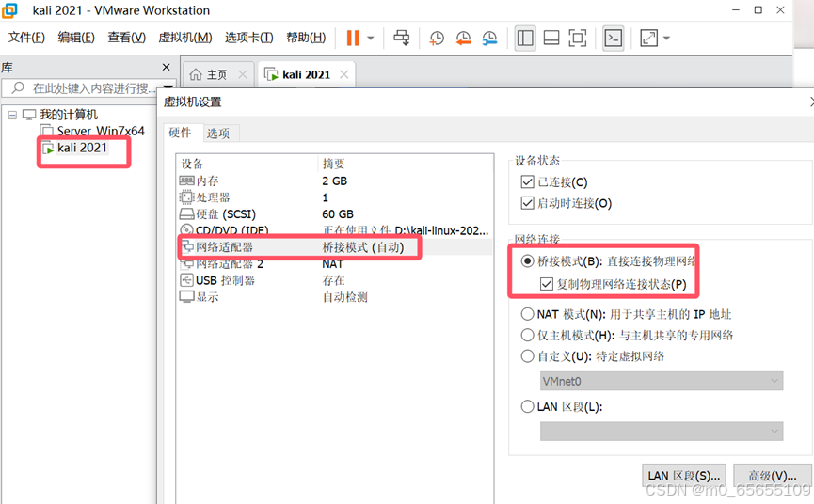Open the power options dropdown arrow
The image size is (814, 504).
[371, 38]
